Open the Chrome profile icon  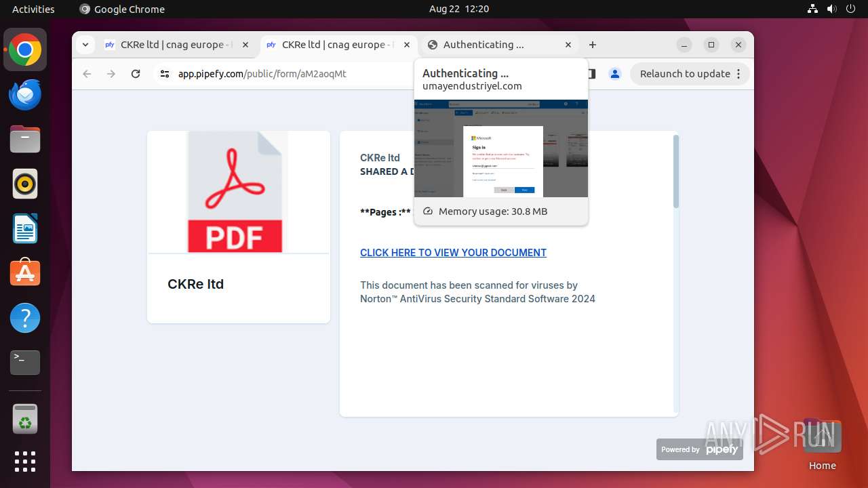point(615,74)
